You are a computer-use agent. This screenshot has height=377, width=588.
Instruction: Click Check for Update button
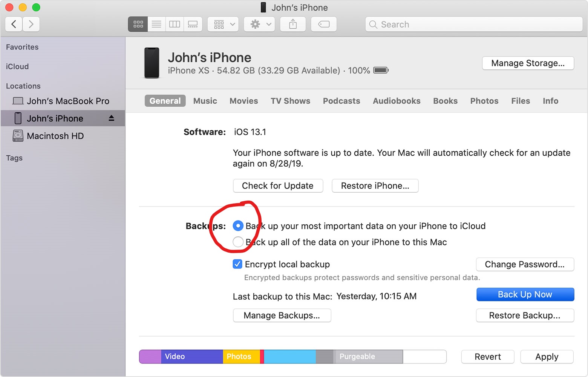(x=278, y=186)
